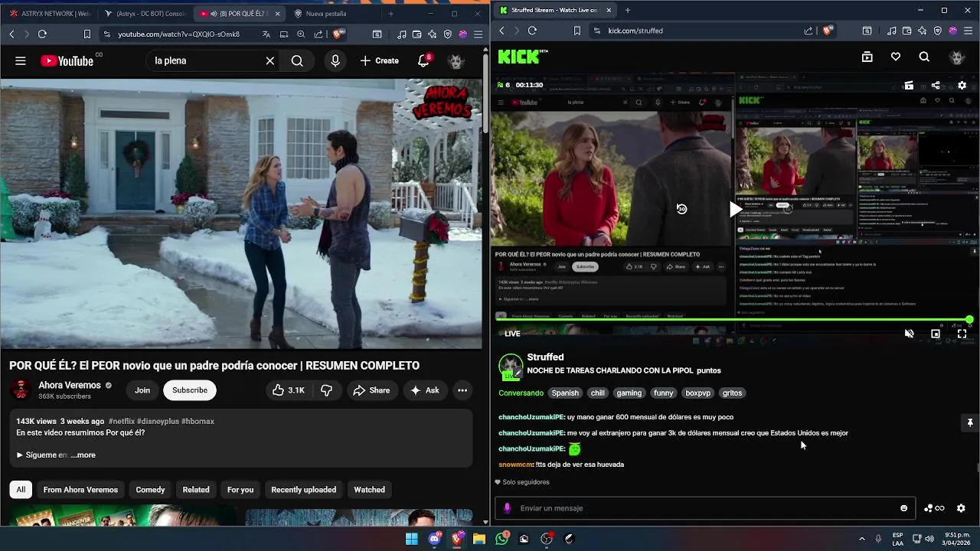Click Brave shields icon in YouTube window

tap(338, 34)
